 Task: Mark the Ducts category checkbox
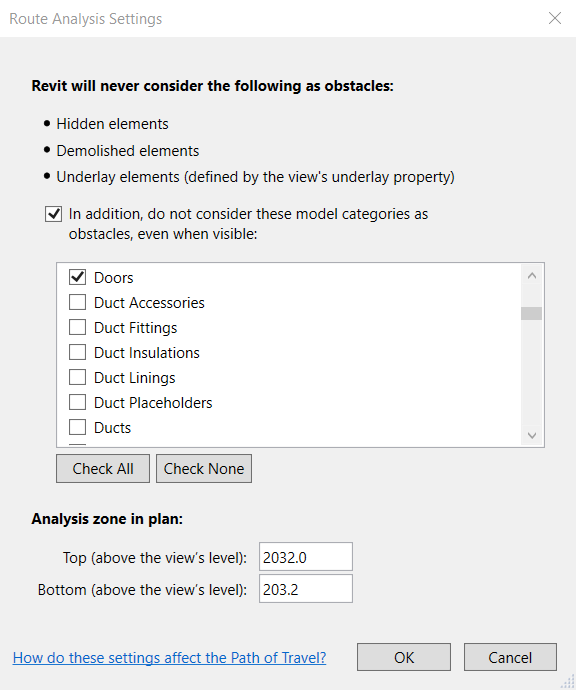[x=77, y=427]
